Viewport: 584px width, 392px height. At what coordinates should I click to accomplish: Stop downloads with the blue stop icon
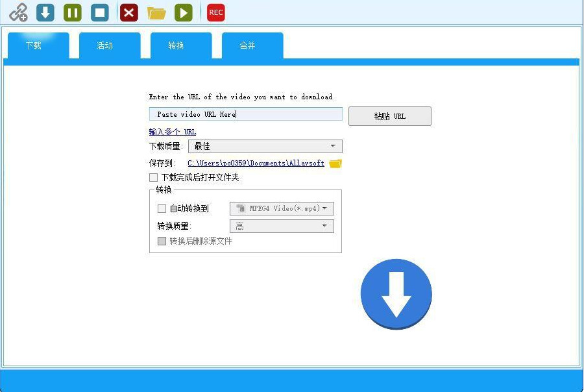pos(100,12)
